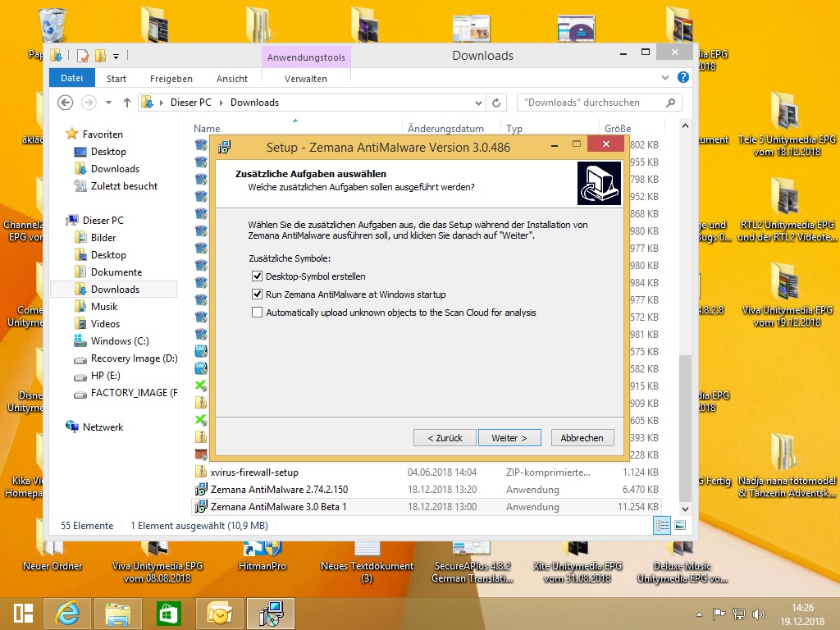Click Dieser PC in the address bar
This screenshot has width=840, height=630.
click(190, 103)
